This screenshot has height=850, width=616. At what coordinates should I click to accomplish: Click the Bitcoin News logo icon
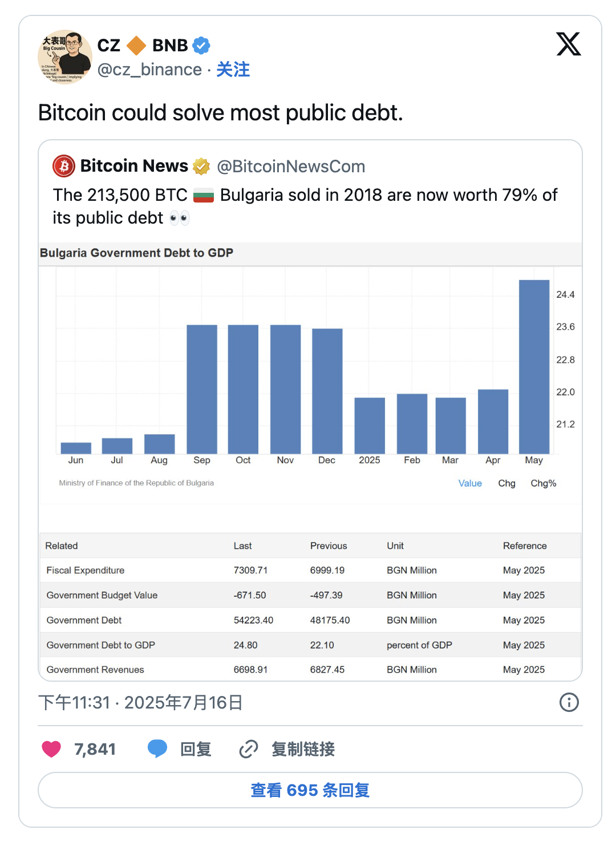(64, 167)
